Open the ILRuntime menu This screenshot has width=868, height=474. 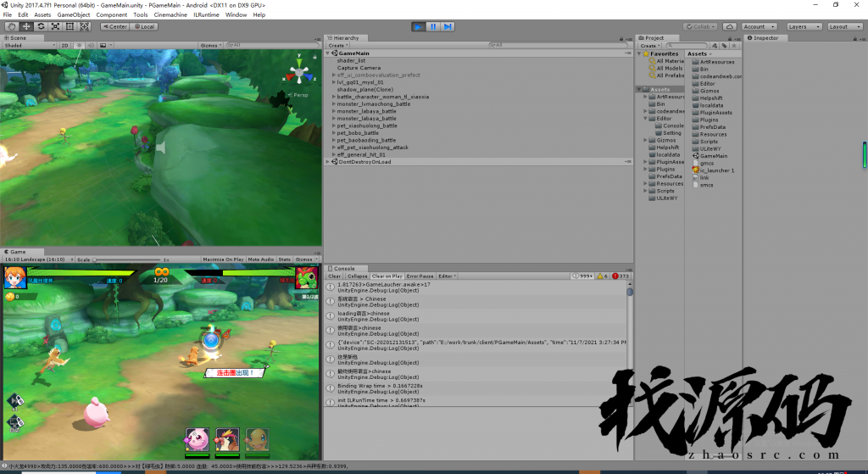pos(206,15)
